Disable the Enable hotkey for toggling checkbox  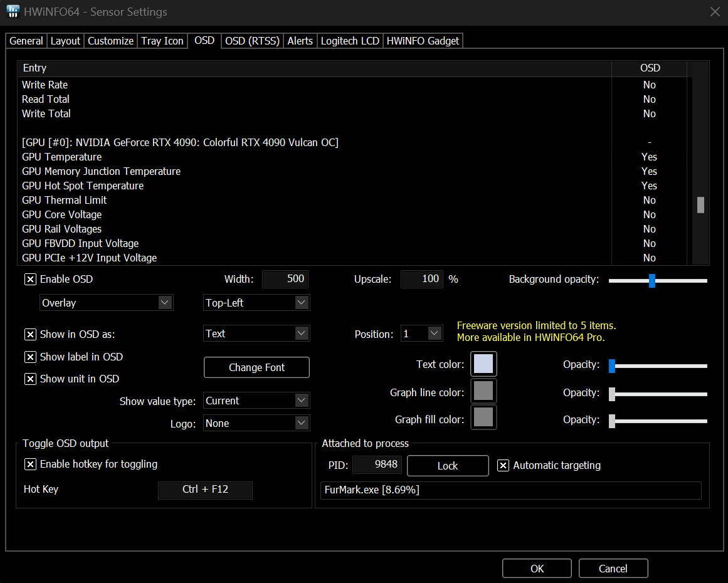tap(30, 465)
